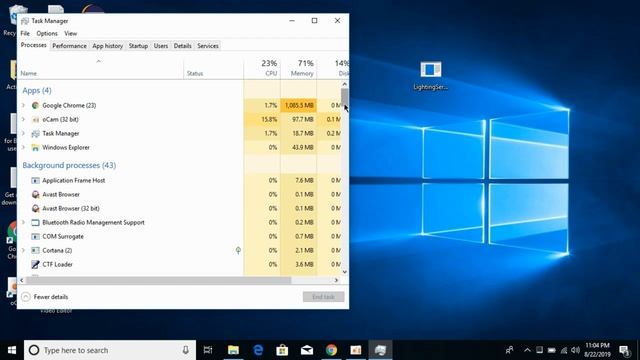
Task: Click the COM Surrogate process icon
Action: 36,236
